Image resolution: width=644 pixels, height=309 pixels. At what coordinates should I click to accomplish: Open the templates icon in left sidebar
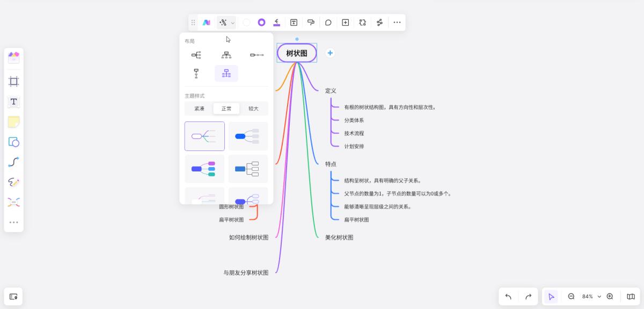pos(13,58)
